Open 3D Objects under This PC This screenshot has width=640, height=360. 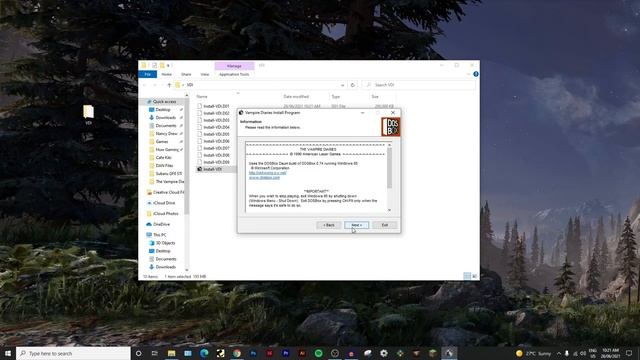tap(165, 243)
